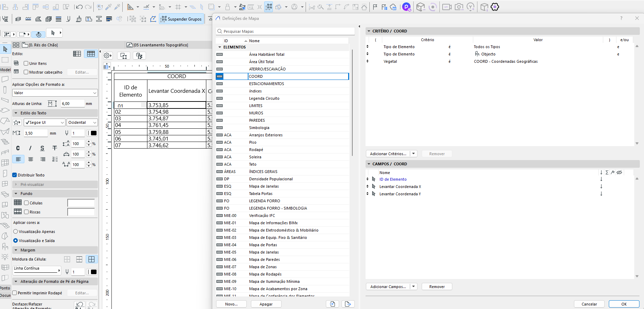644x309 pixels.
Task: Uncheck the Distribuir Texto checkbox
Action: 15,175
